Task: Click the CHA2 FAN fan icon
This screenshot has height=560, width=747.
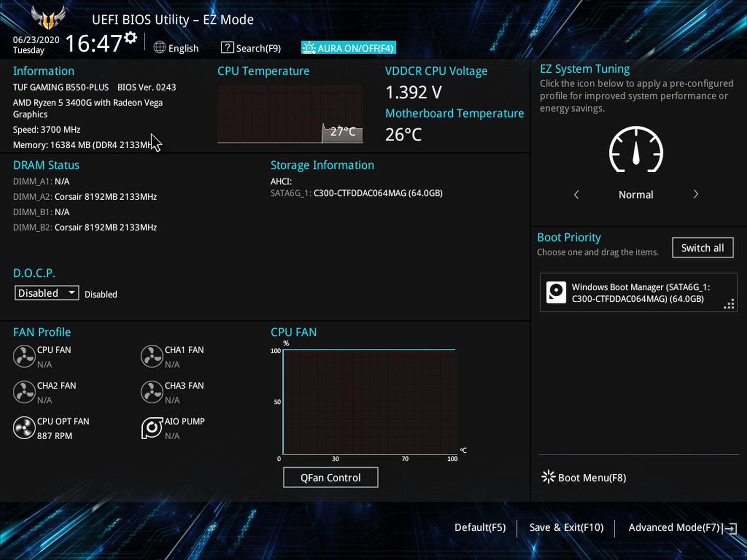Action: (x=24, y=392)
